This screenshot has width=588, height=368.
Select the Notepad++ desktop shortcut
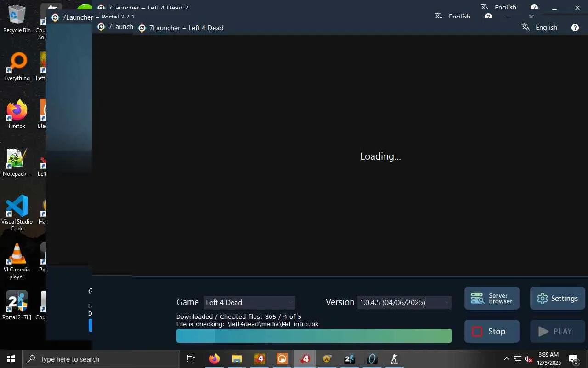17,163
